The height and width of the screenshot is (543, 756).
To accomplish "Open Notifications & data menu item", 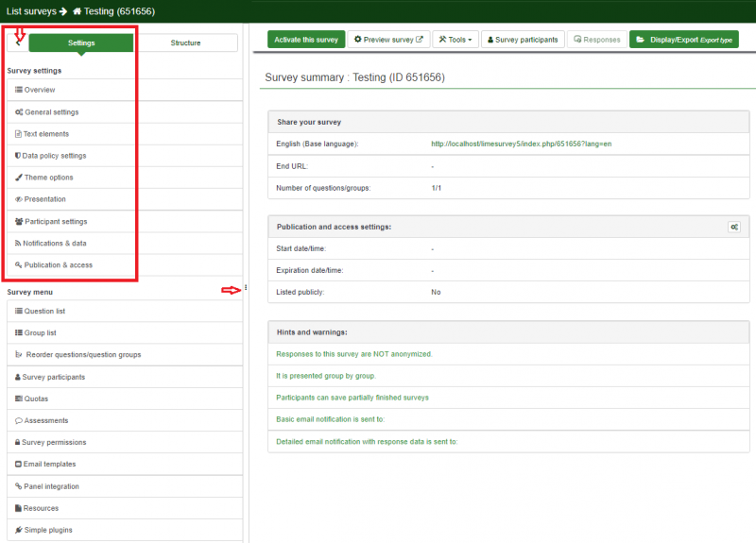I will (x=55, y=243).
